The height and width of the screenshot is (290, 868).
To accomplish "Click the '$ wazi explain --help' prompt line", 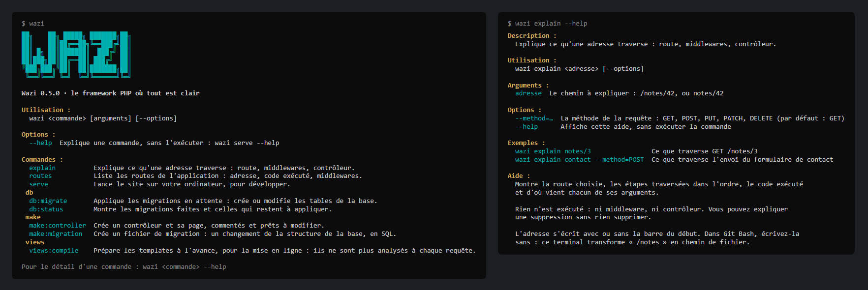I will click(548, 24).
